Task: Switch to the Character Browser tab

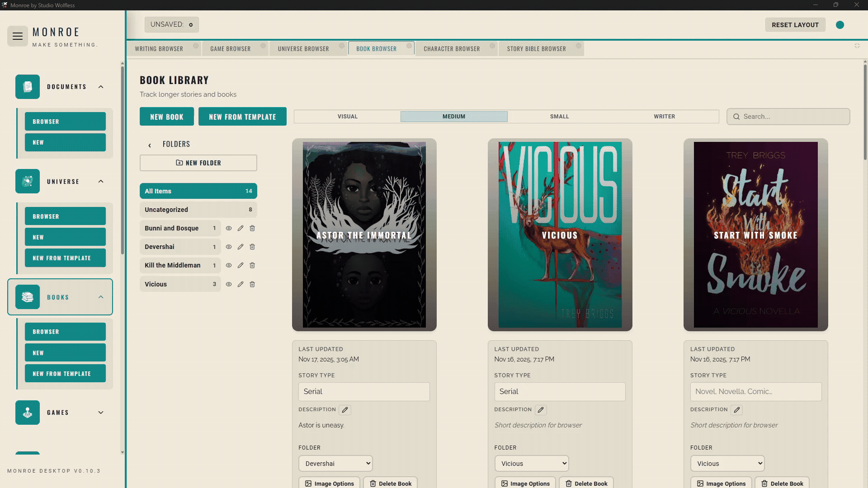Action: click(x=452, y=48)
